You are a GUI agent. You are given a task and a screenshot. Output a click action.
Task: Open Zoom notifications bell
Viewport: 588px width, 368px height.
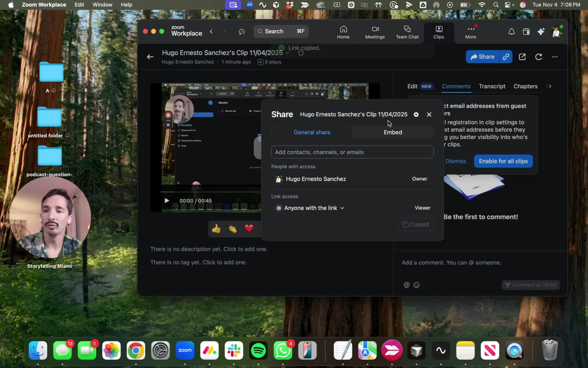[x=511, y=32]
